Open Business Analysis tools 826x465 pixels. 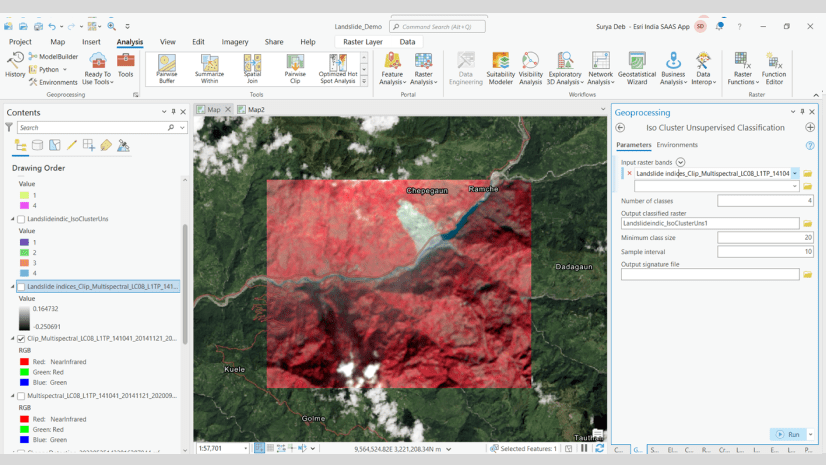click(673, 68)
